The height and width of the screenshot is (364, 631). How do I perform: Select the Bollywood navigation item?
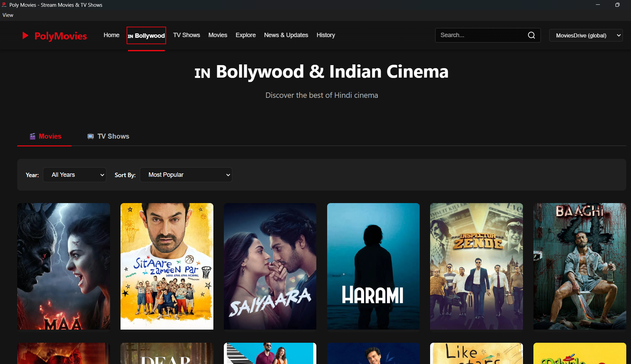pyautogui.click(x=146, y=35)
